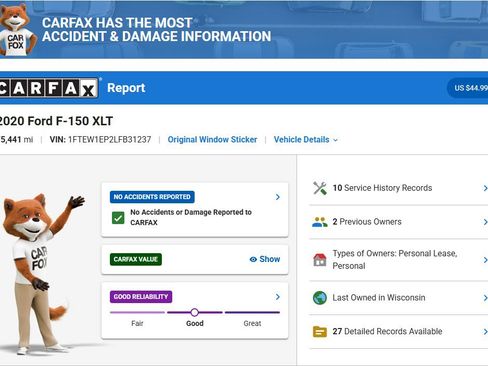The image size is (488, 366).
Task: Click the Fair reliability label
Action: point(137,323)
